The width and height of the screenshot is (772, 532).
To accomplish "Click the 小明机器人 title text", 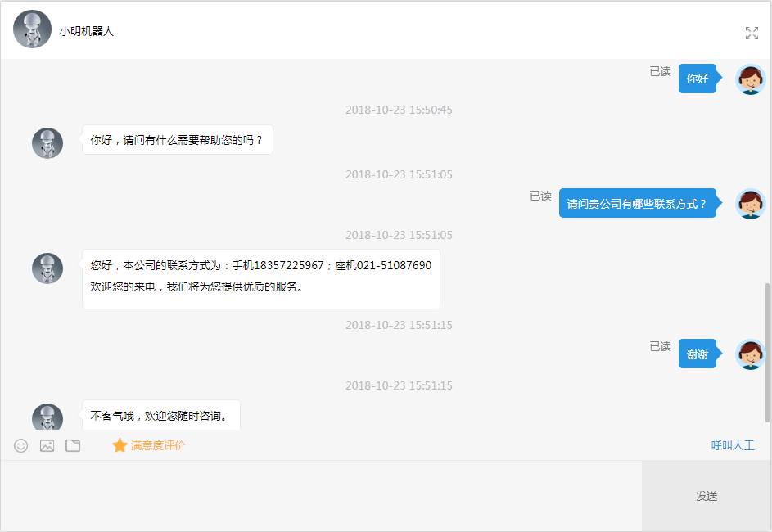I will pos(86,31).
